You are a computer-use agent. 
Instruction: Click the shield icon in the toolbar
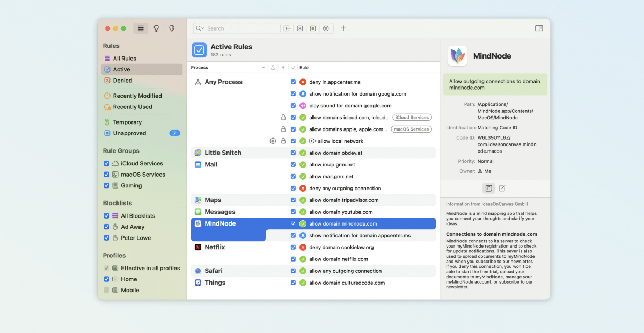pyautogui.click(x=172, y=28)
